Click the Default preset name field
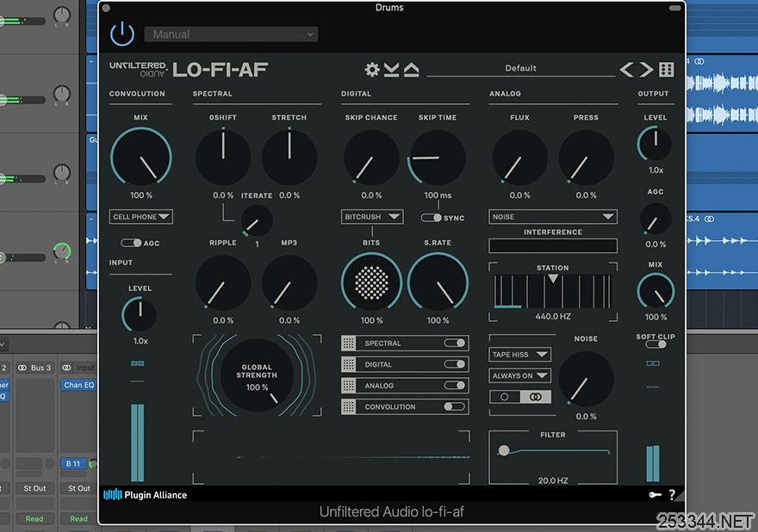Viewport: 758px width, 532px height. pyautogui.click(x=520, y=68)
